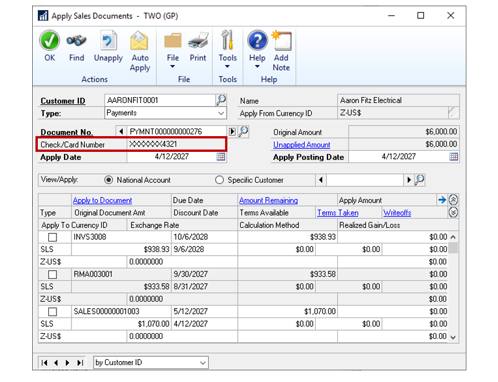Click the Unapply icon

pos(108,41)
